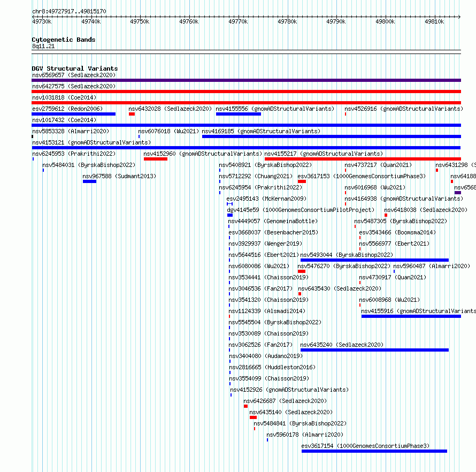The height and width of the screenshot is (472, 476).
Task: Click the nsv5712292 (Chuang2021) label
Action: [256, 176]
